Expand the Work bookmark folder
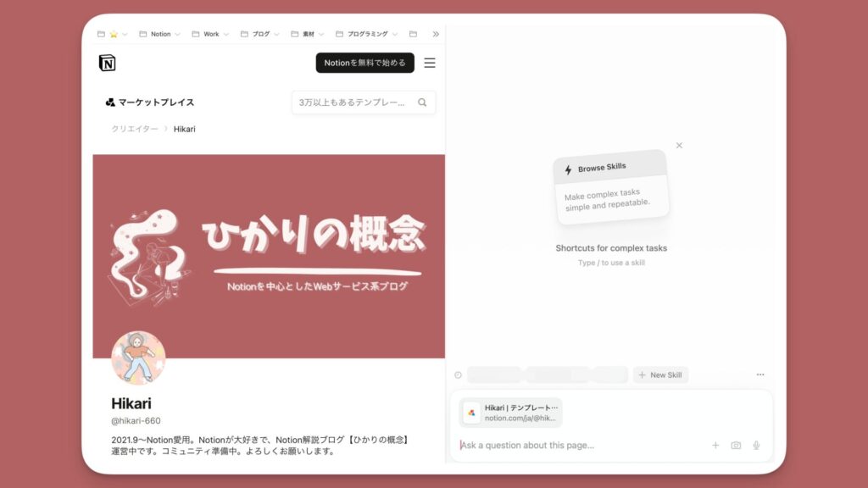The width and height of the screenshot is (868, 488). point(210,34)
